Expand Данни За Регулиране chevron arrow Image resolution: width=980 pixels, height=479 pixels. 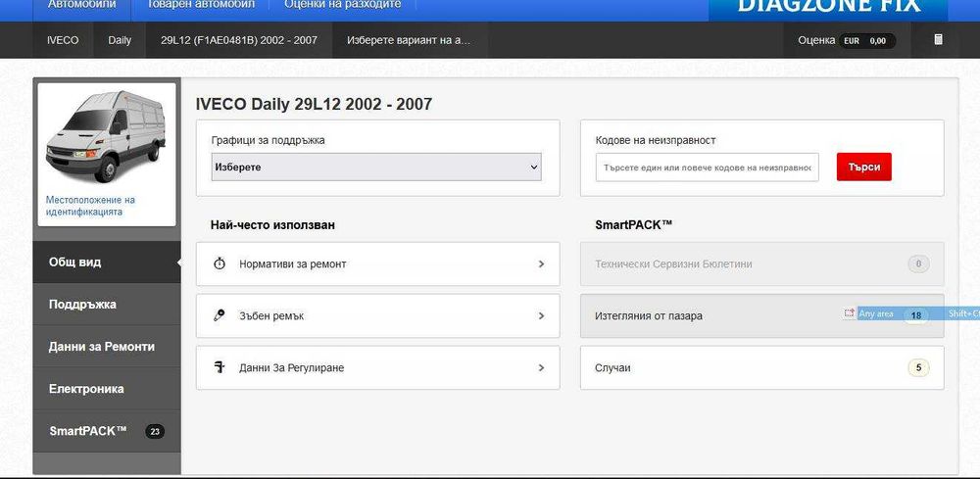coord(541,368)
